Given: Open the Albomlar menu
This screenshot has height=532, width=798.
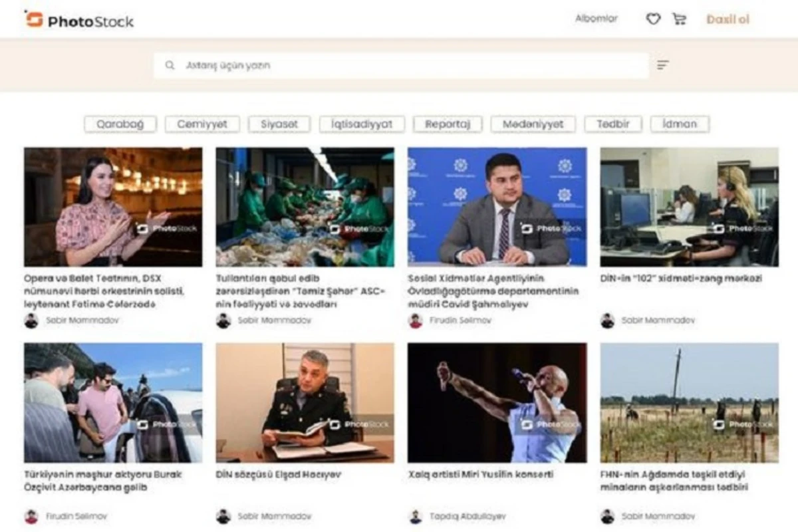Looking at the screenshot, I should [x=596, y=19].
